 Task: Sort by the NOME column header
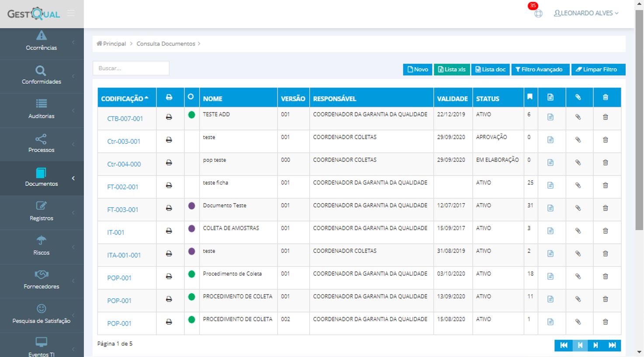coord(238,98)
